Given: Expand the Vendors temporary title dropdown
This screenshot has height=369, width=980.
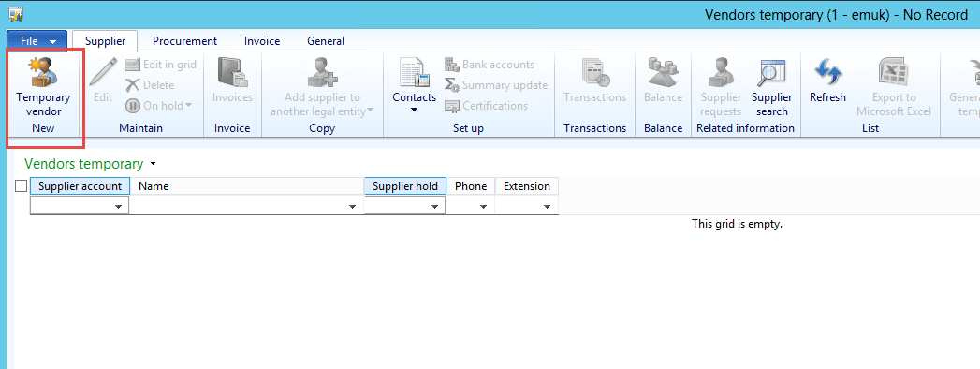Looking at the screenshot, I should point(154,165).
